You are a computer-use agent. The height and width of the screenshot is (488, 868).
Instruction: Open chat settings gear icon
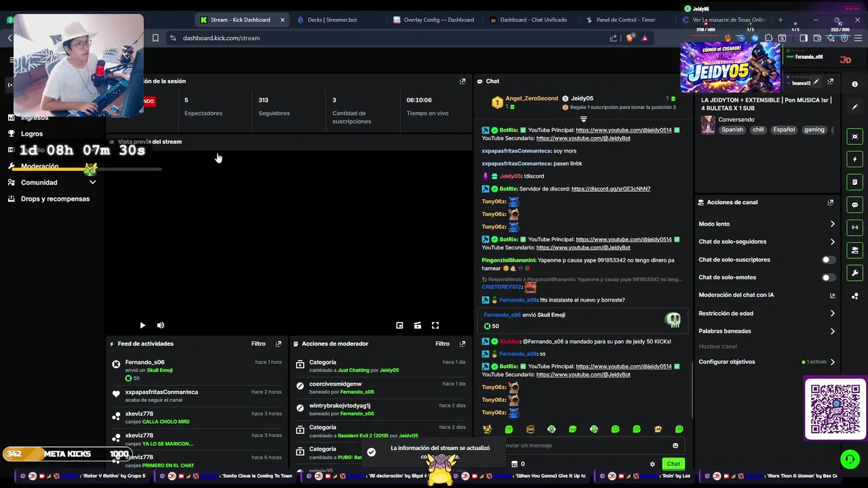pyautogui.click(x=652, y=464)
